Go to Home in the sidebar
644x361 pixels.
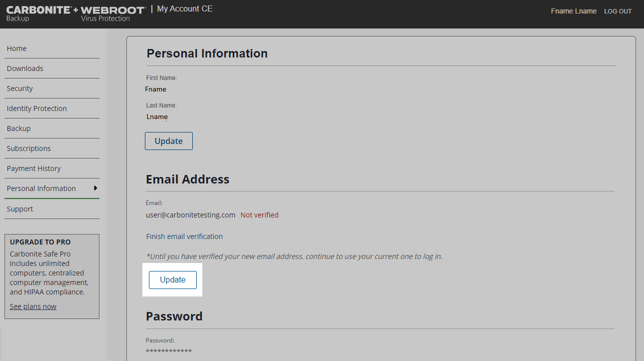(x=16, y=48)
